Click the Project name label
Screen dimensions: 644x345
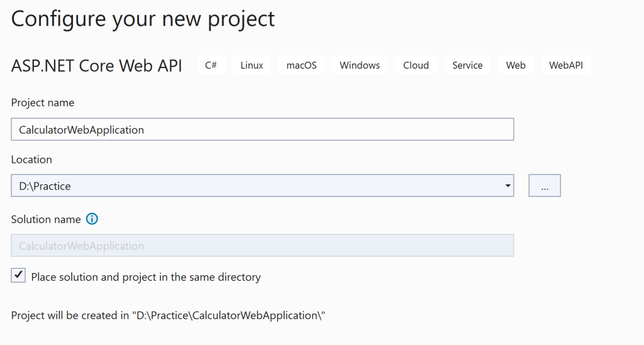[43, 103]
